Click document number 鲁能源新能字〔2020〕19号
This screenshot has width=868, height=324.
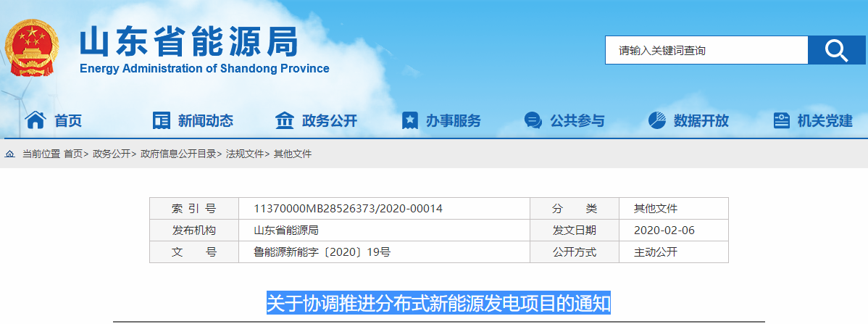[x=322, y=252]
